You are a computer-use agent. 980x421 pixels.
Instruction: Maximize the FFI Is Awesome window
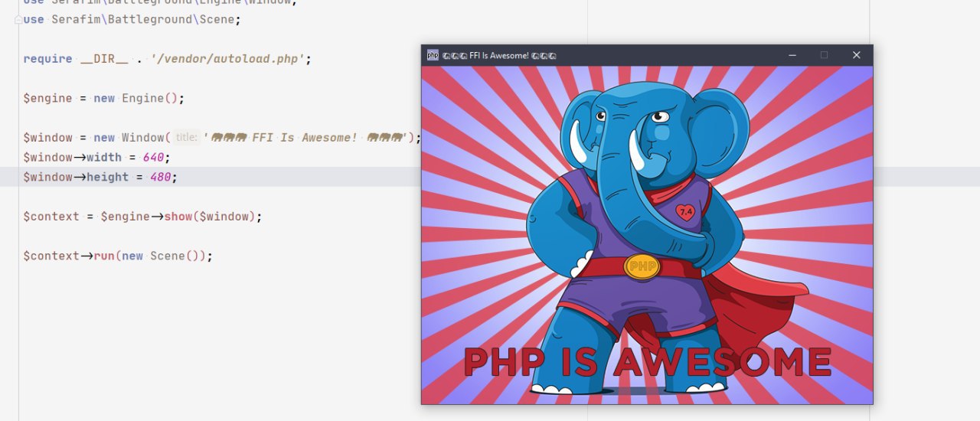[x=825, y=55]
